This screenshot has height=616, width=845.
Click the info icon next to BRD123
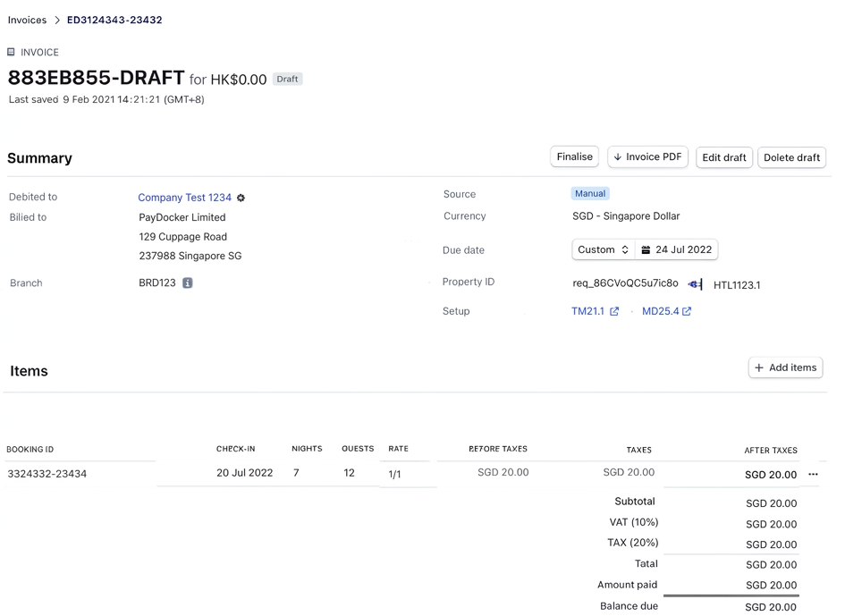click(188, 283)
